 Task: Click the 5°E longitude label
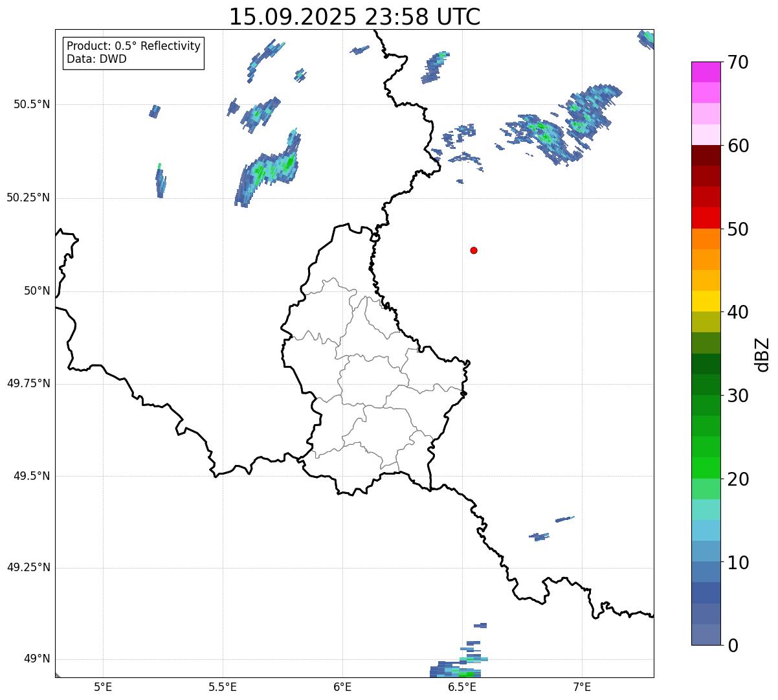coord(103,686)
